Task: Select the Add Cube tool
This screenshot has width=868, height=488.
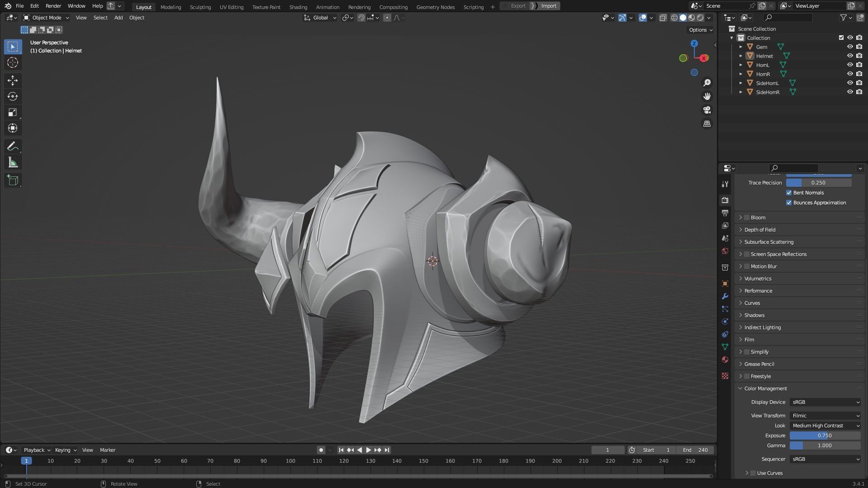Action: 13,180
